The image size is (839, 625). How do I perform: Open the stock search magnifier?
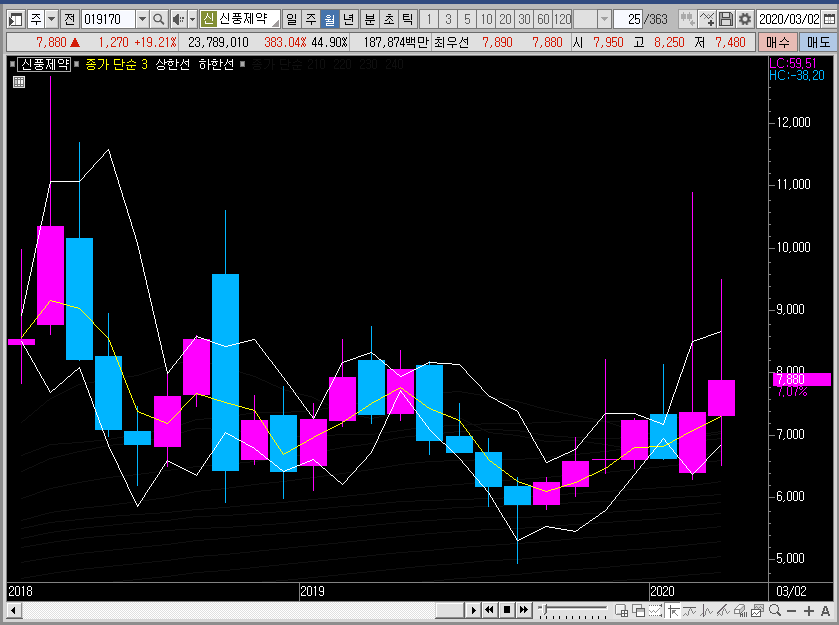(x=158, y=20)
